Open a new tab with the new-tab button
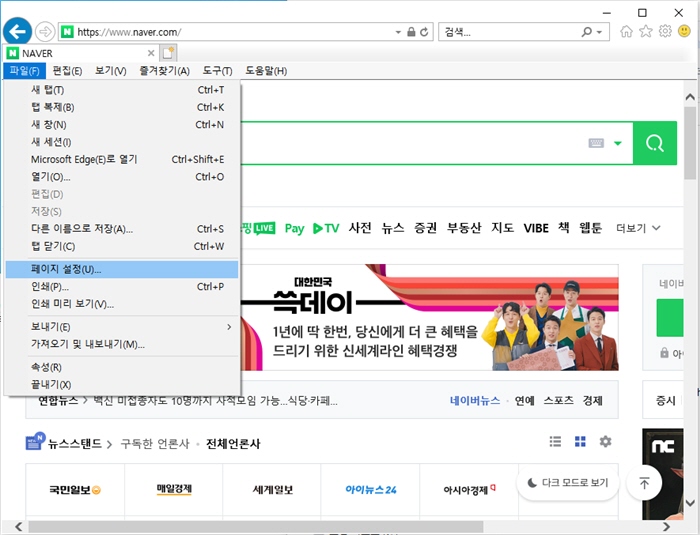700x535 pixels. [168, 53]
